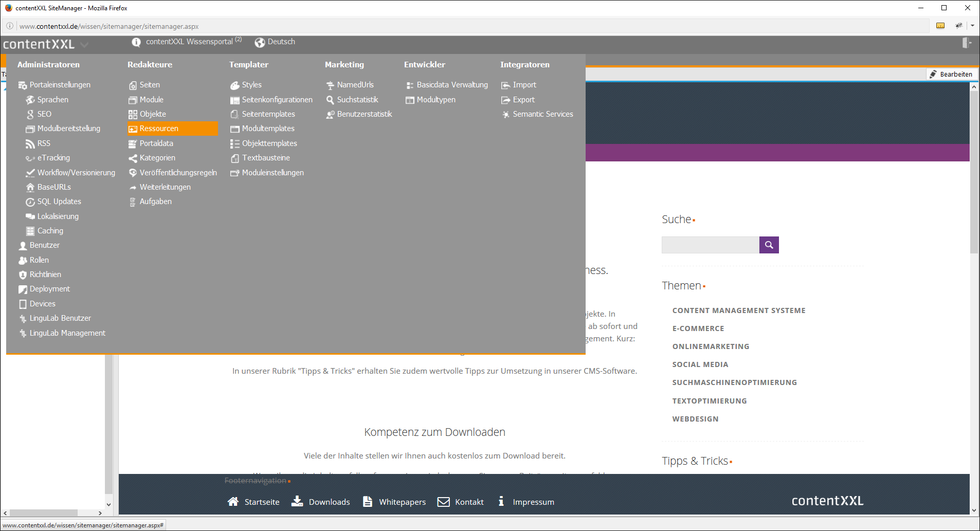Image resolution: width=980 pixels, height=531 pixels.
Task: Click the Devices icon
Action: [x=23, y=304]
